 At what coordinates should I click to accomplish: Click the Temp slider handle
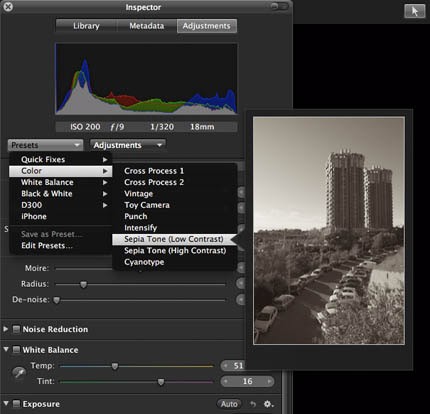click(115, 366)
